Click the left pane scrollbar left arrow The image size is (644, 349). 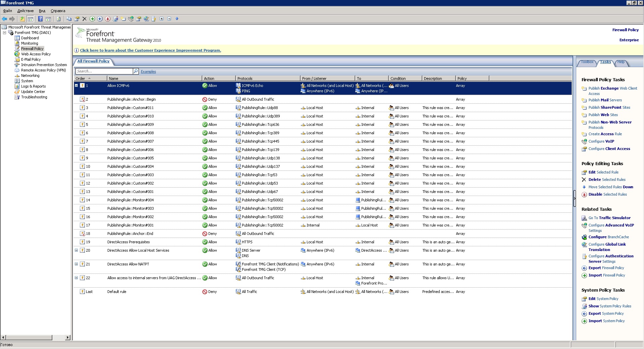[x=3, y=337]
